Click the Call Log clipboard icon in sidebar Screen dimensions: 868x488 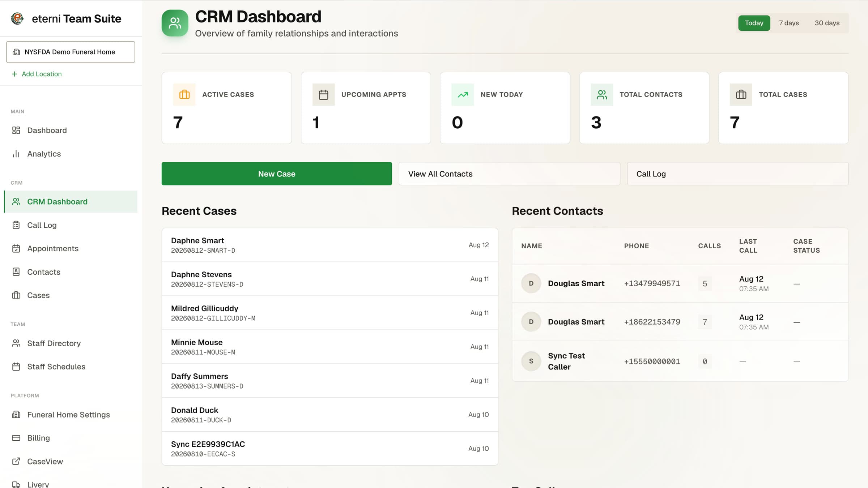point(16,225)
